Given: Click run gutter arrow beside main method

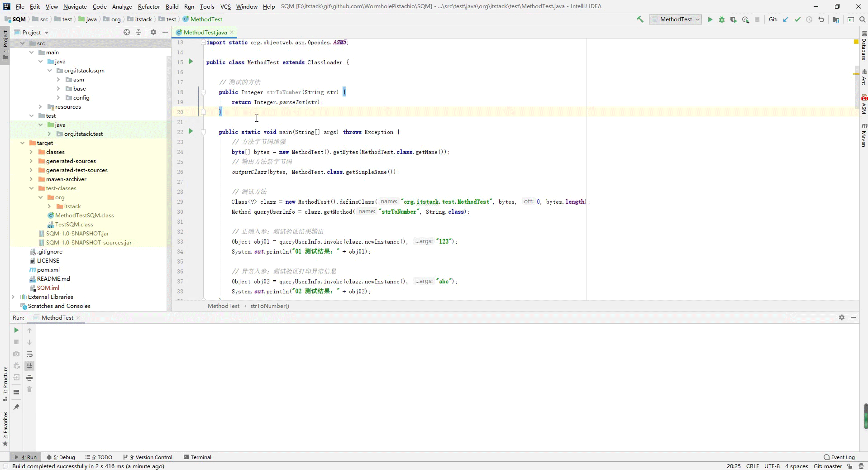Looking at the screenshot, I should pyautogui.click(x=191, y=131).
